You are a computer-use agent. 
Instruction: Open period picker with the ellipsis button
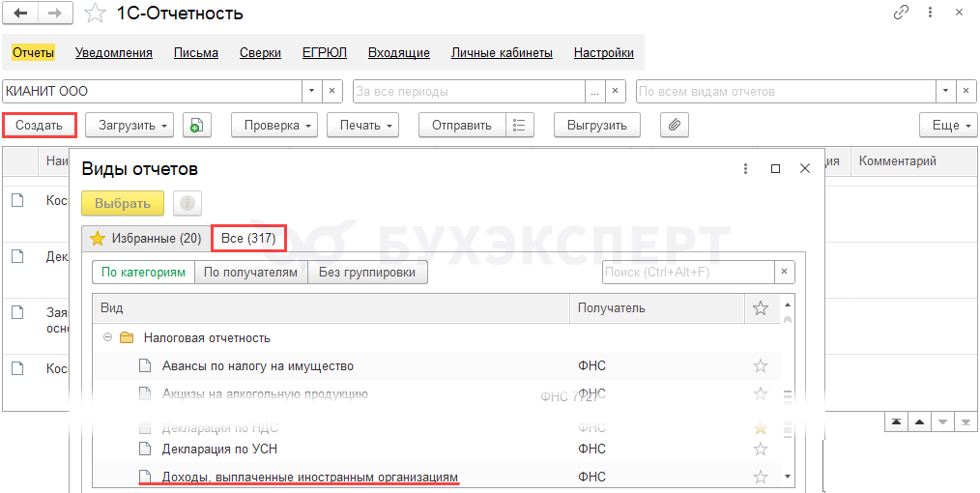coord(594,91)
